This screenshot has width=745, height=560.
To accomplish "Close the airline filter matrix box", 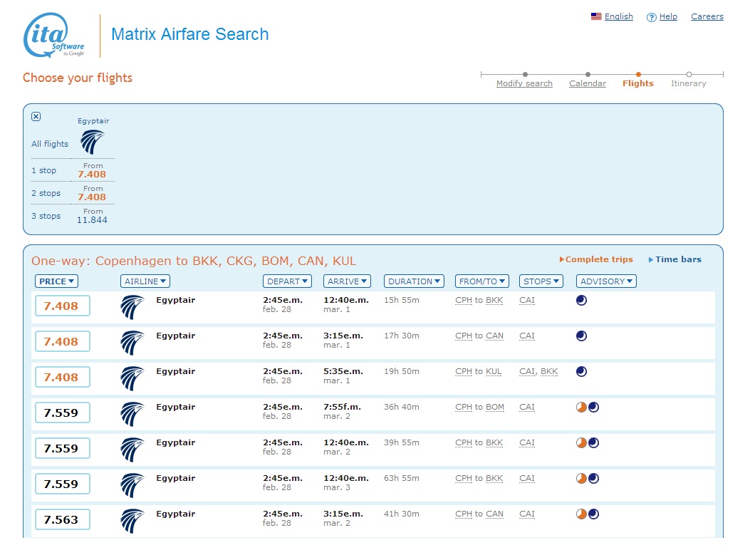I will click(x=36, y=117).
